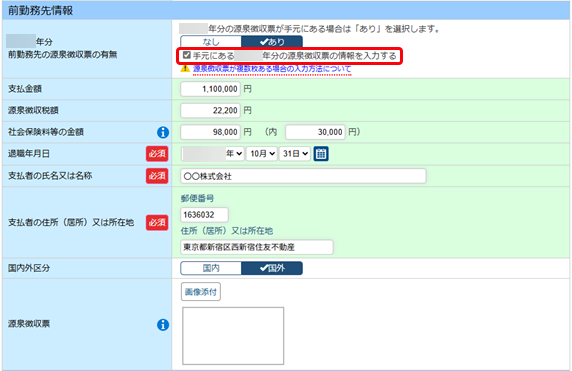Click the 社会保険料 field showing 98,000
Image resolution: width=572 pixels, height=371 pixels.
click(210, 132)
